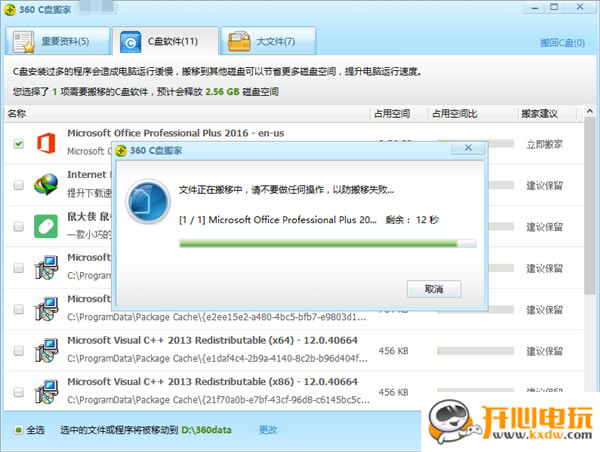This screenshot has width=600, height=452.
Task: Click the list scrollbar up arrow
Action: click(590, 111)
